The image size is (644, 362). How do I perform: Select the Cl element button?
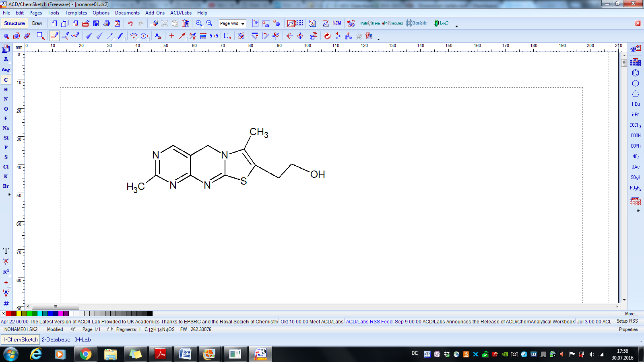6,167
